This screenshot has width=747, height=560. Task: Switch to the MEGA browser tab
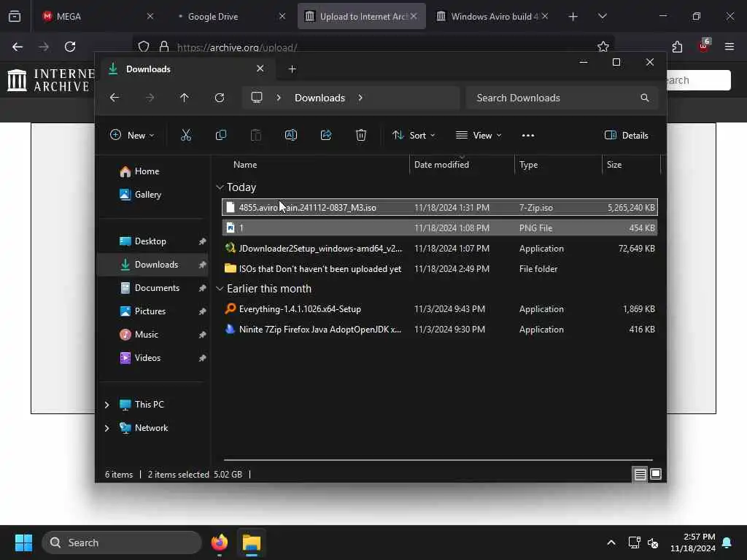point(97,16)
